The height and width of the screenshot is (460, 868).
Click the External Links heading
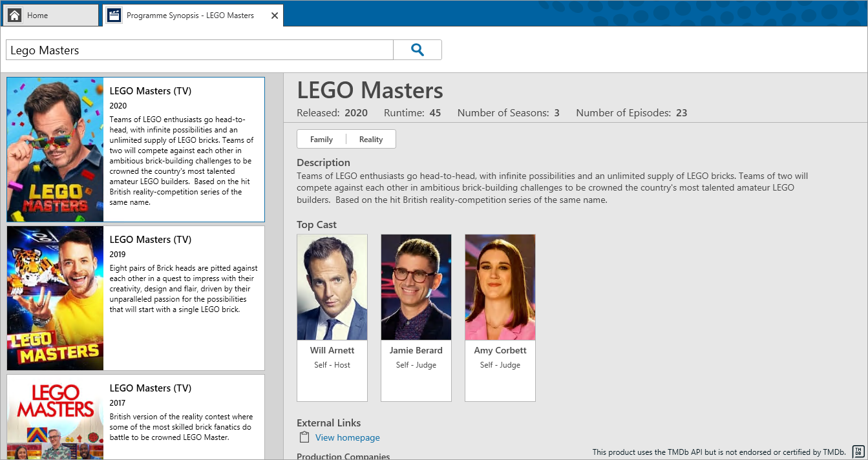pyautogui.click(x=329, y=423)
